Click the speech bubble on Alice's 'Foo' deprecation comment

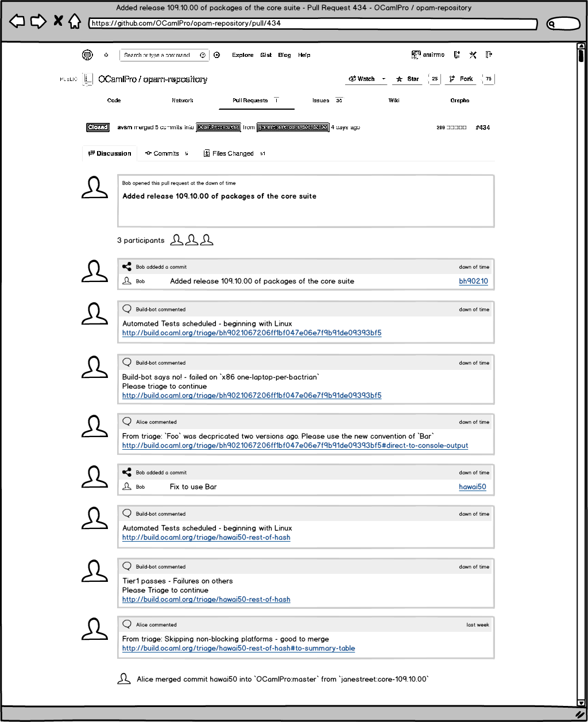click(127, 422)
